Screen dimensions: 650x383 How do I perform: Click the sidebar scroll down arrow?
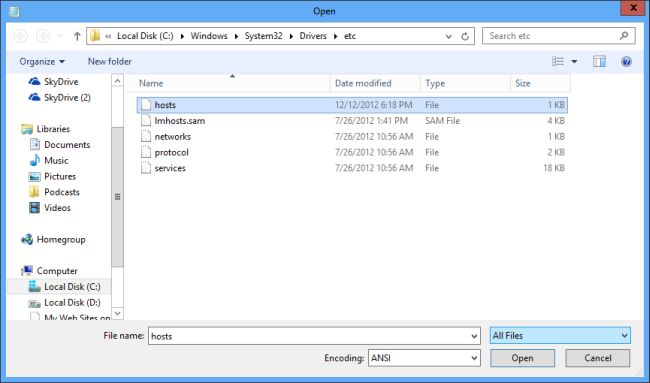click(x=118, y=313)
